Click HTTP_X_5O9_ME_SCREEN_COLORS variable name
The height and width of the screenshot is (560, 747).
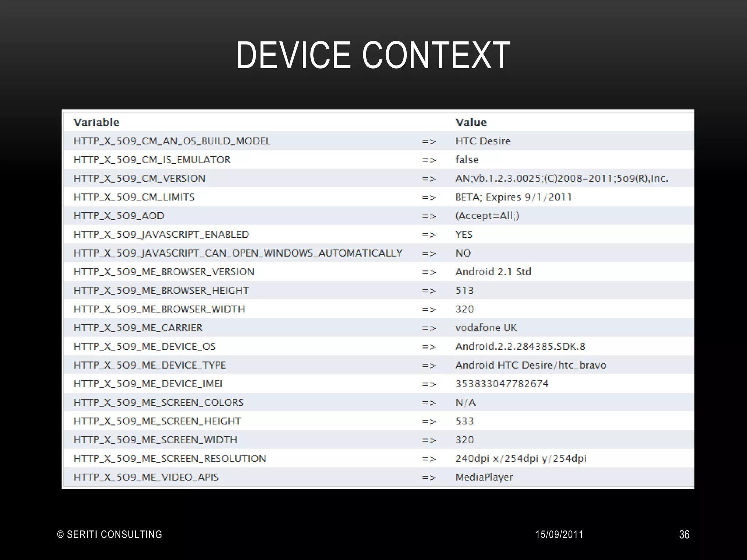click(158, 402)
